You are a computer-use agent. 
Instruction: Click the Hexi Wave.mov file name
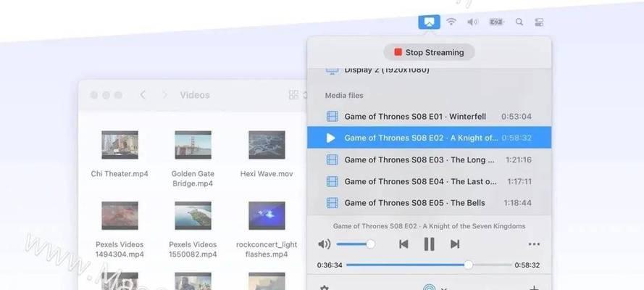coord(267,174)
